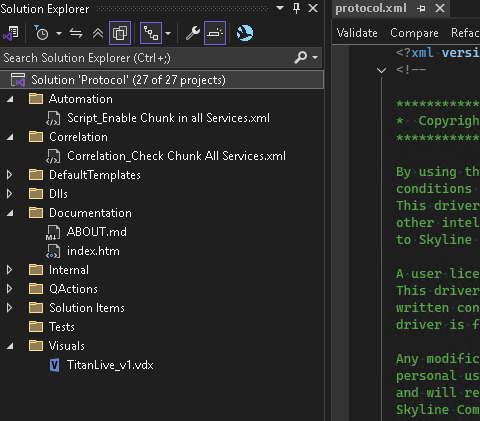
Task: Collapse All nodes in Solution Explorer
Action: [98, 33]
